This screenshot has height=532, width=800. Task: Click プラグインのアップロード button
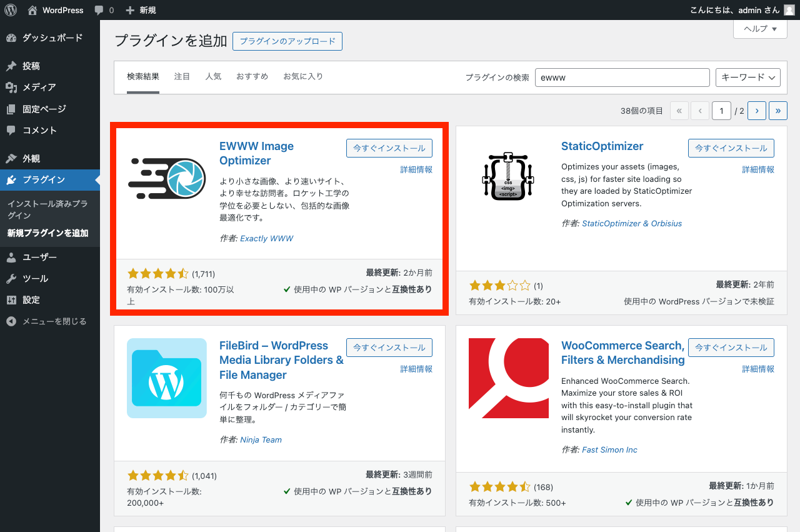pos(287,41)
